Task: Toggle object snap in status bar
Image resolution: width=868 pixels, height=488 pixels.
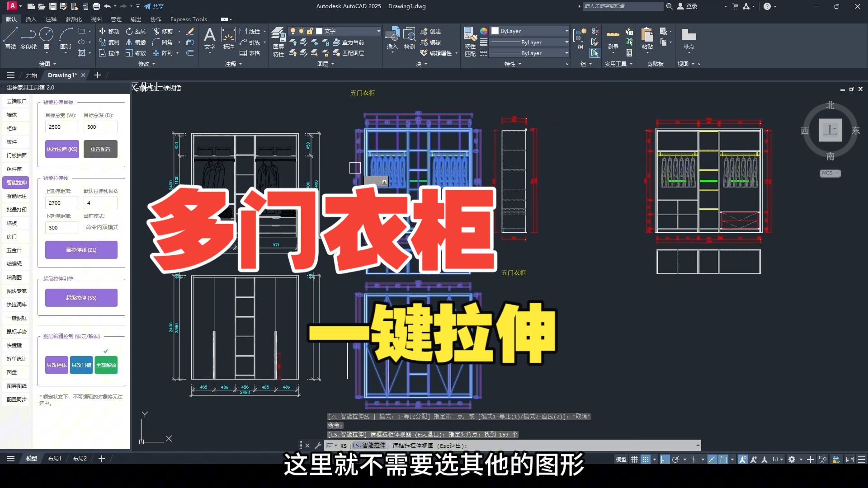Action: coord(723,459)
